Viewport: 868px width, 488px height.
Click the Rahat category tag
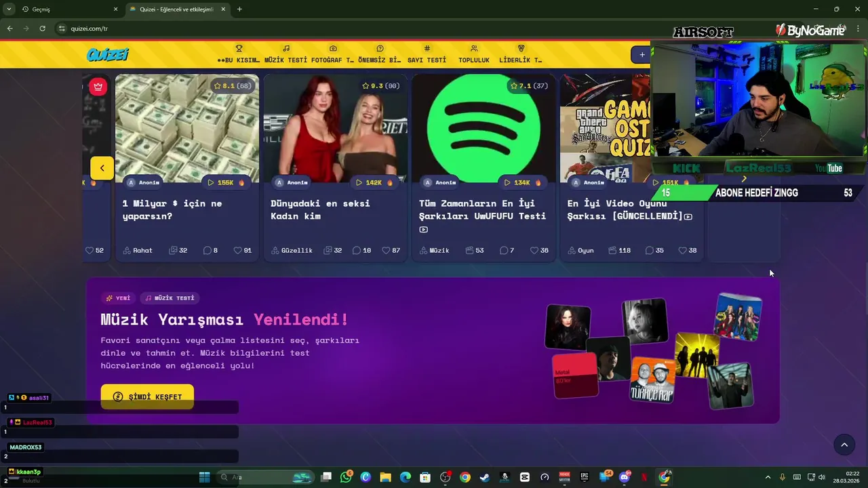tap(138, 250)
